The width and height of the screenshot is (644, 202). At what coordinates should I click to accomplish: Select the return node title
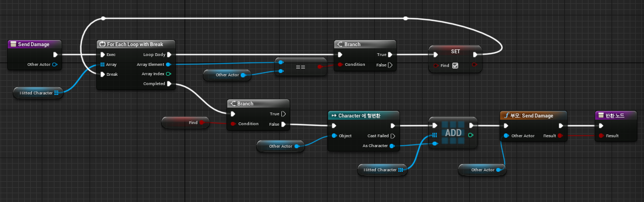coord(615,115)
